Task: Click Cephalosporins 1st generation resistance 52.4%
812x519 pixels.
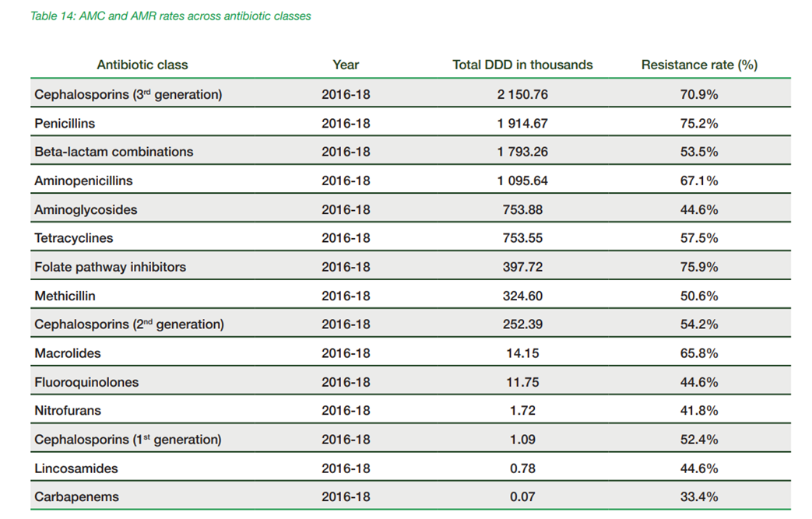Action: [699, 440]
